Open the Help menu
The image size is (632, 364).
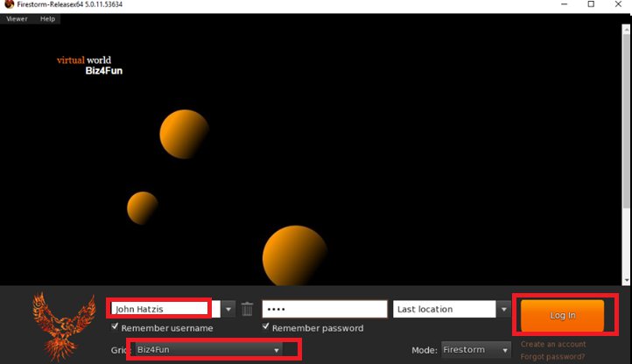click(47, 18)
